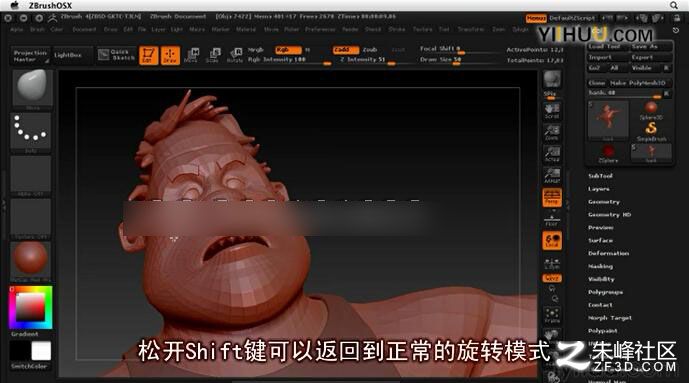Open the current brush thumbnail selector
This screenshot has width=689, height=383.
click(x=32, y=87)
